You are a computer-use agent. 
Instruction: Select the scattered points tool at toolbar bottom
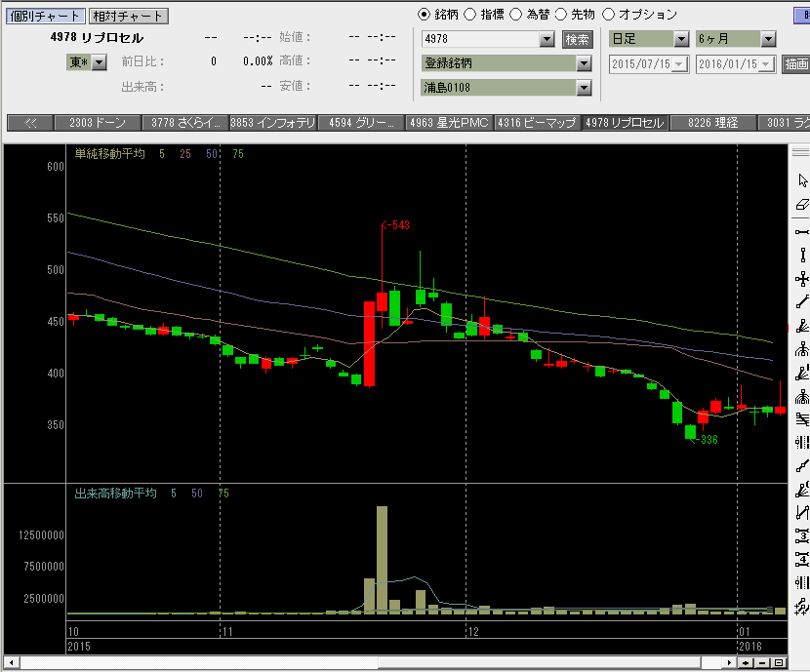click(x=802, y=607)
